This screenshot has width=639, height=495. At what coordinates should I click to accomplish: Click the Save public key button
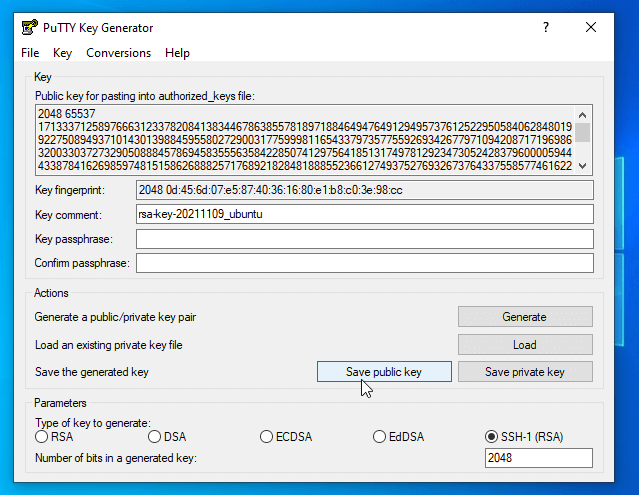tap(384, 372)
